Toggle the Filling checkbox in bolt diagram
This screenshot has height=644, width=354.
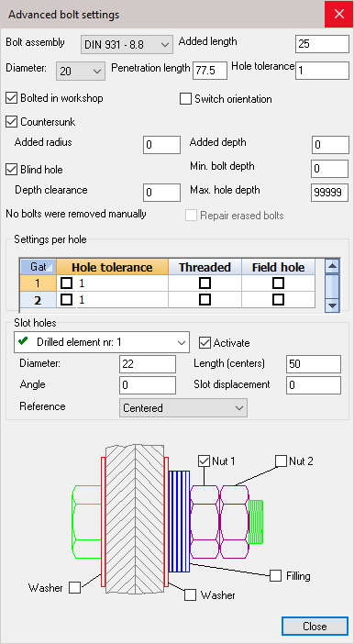click(275, 575)
